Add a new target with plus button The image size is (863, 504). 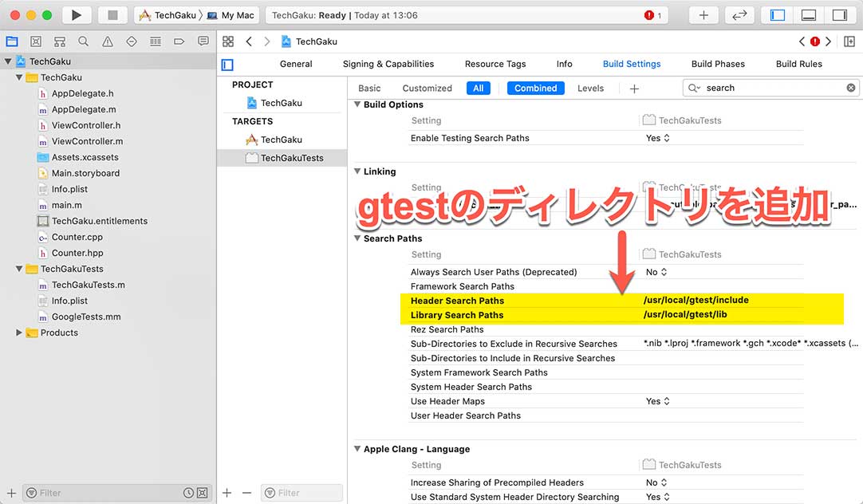227,493
